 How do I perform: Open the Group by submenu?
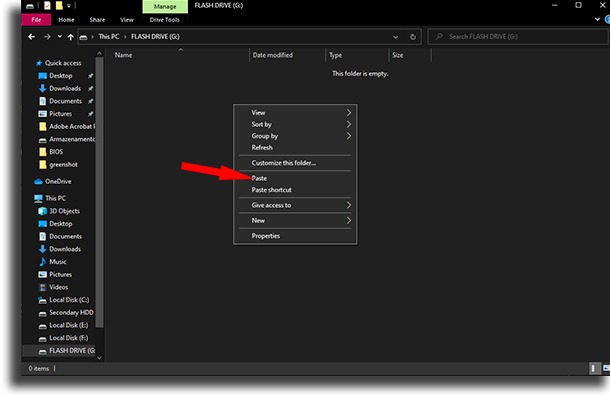coord(295,136)
